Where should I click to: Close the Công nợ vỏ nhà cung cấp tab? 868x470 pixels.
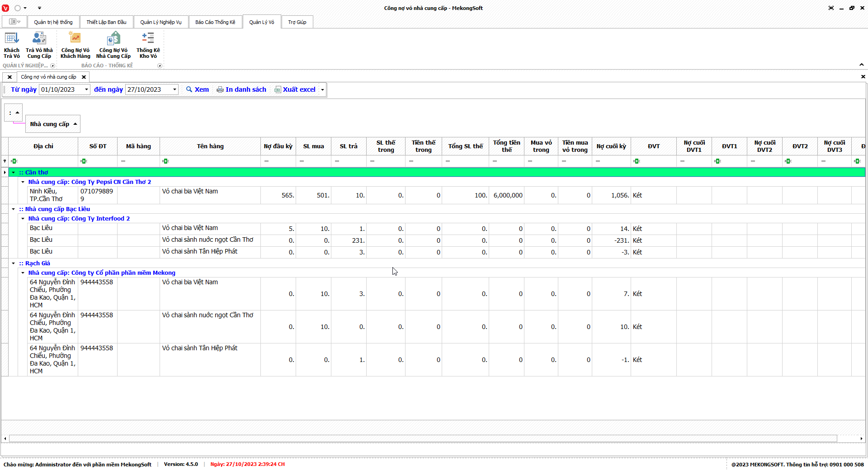tap(84, 77)
